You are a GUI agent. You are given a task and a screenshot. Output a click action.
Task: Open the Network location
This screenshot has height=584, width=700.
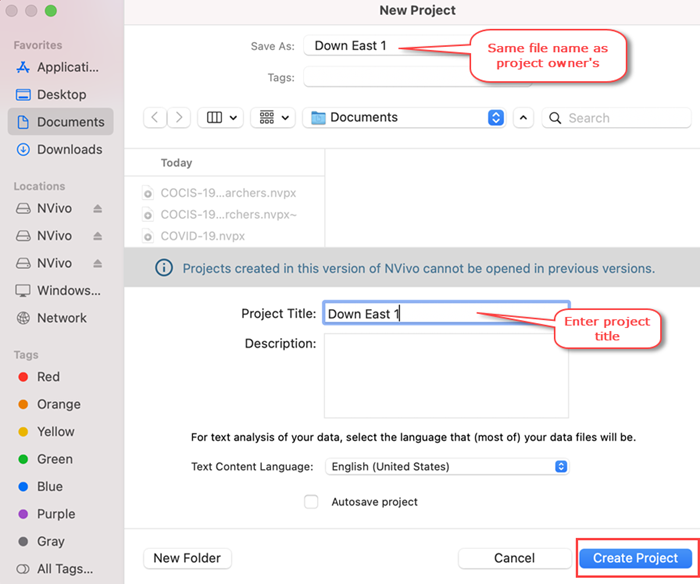click(x=51, y=318)
